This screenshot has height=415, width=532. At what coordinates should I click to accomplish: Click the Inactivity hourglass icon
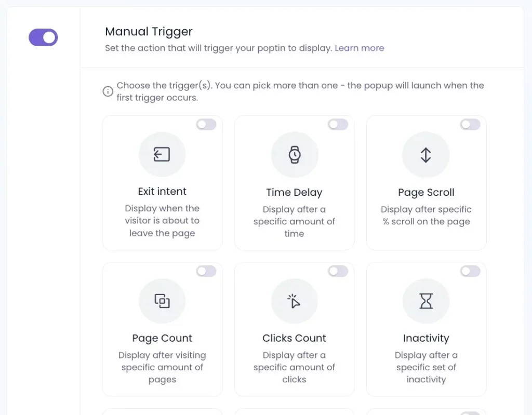pos(426,301)
